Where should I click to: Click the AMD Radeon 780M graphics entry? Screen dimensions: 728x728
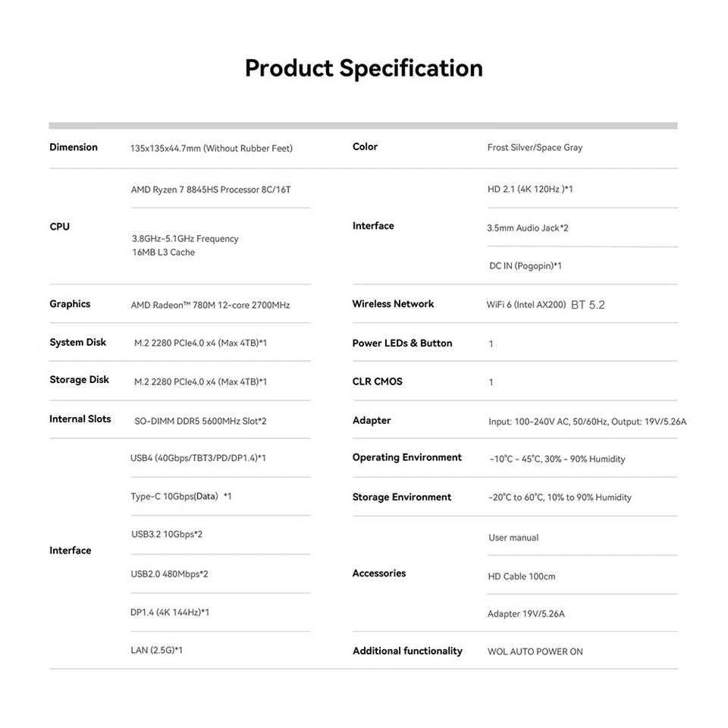[210, 305]
